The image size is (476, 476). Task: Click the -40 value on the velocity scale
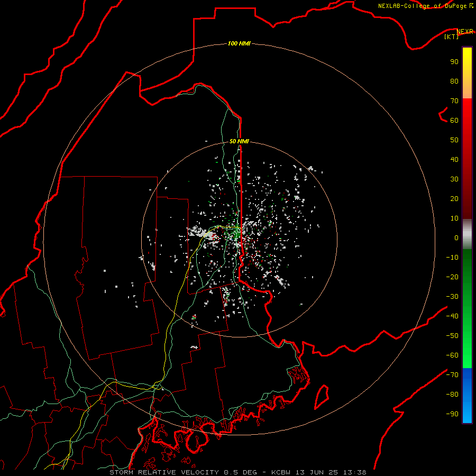click(x=452, y=316)
